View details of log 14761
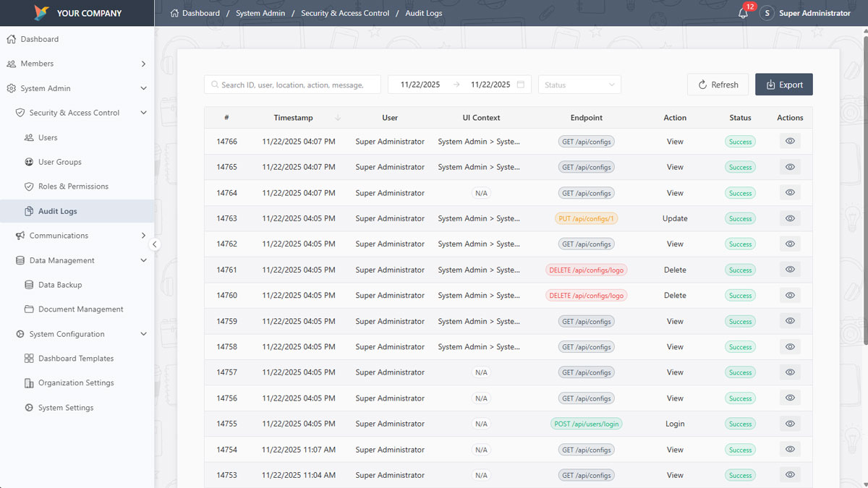 (x=790, y=270)
